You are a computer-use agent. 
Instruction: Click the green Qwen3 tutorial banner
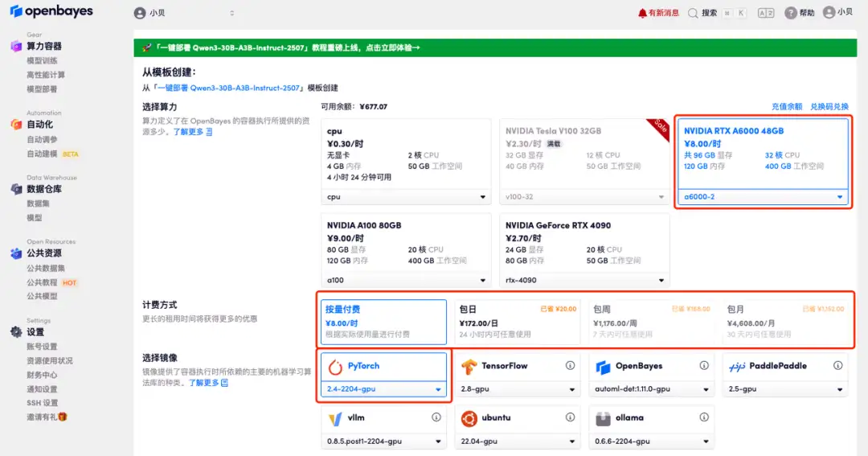[495, 47]
